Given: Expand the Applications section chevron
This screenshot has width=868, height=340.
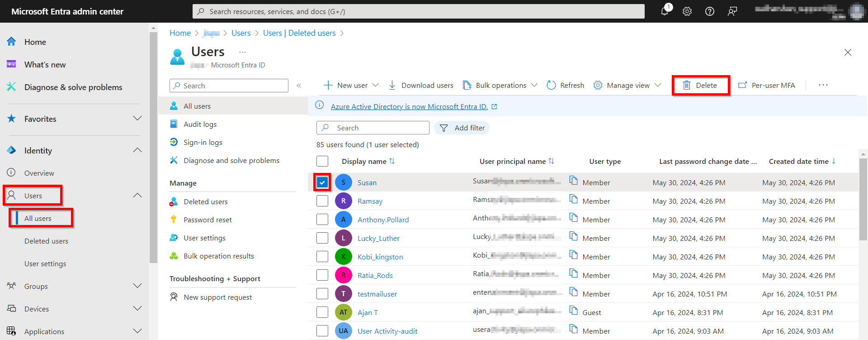Looking at the screenshot, I should [x=137, y=331].
